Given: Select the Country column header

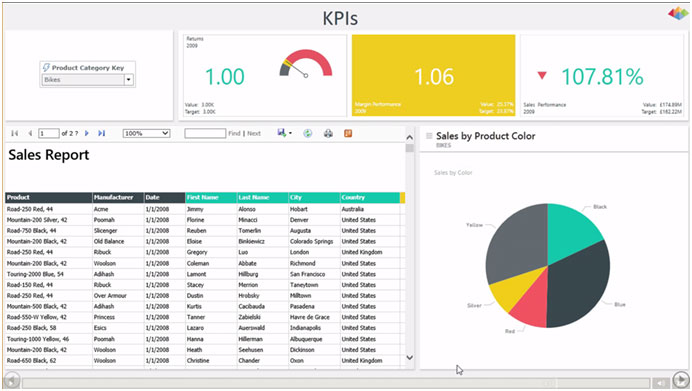Looking at the screenshot, I should coord(369,197).
